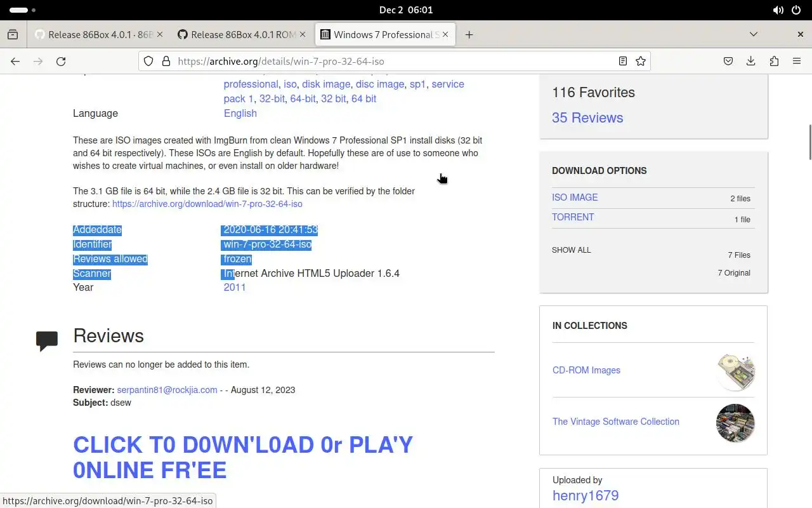Close the Release 86Box 4.0.1 tab

click(159, 34)
